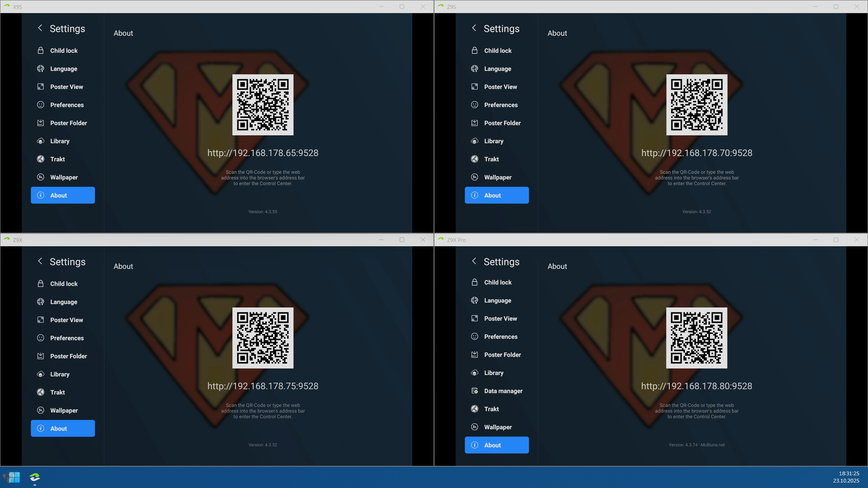
Task: Go back using arrow in Z9S Settings
Action: point(474,28)
